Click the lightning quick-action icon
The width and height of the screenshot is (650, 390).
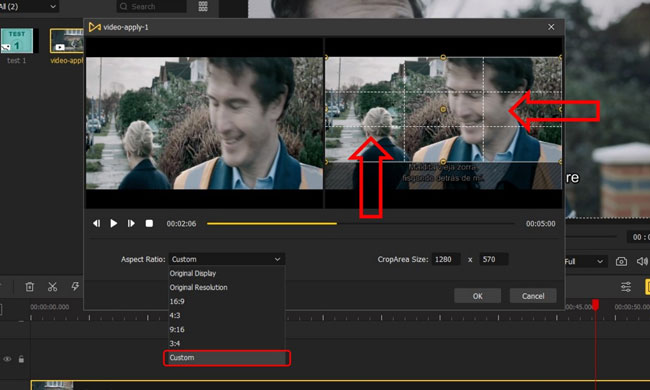75,286
